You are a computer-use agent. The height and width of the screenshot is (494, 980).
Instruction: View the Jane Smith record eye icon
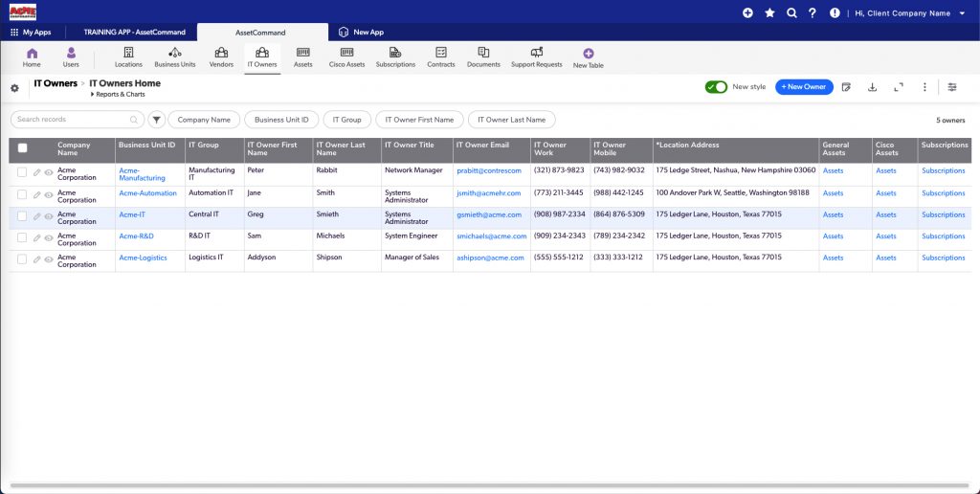(49, 195)
